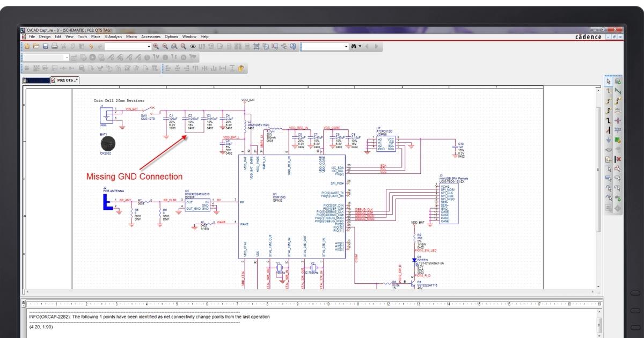The image size is (644, 338).
Task: Click the binoculars search icon
Action: [354, 46]
